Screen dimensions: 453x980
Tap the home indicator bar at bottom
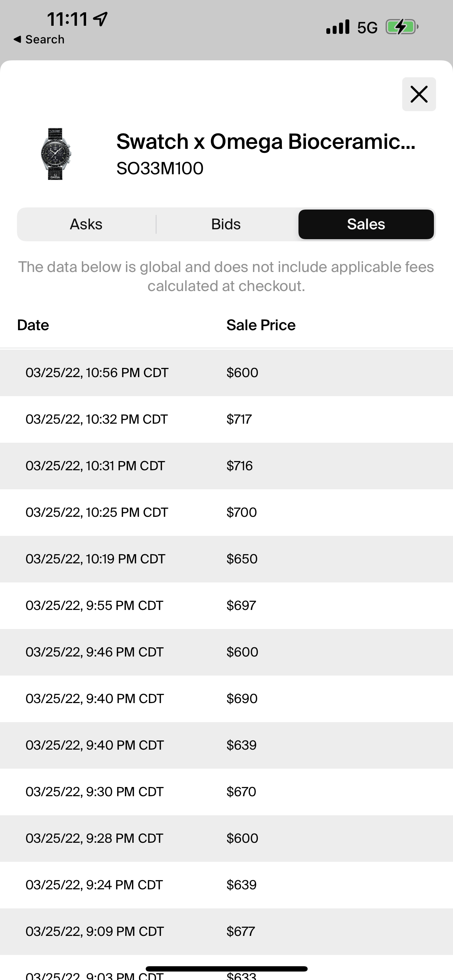pyautogui.click(x=226, y=969)
